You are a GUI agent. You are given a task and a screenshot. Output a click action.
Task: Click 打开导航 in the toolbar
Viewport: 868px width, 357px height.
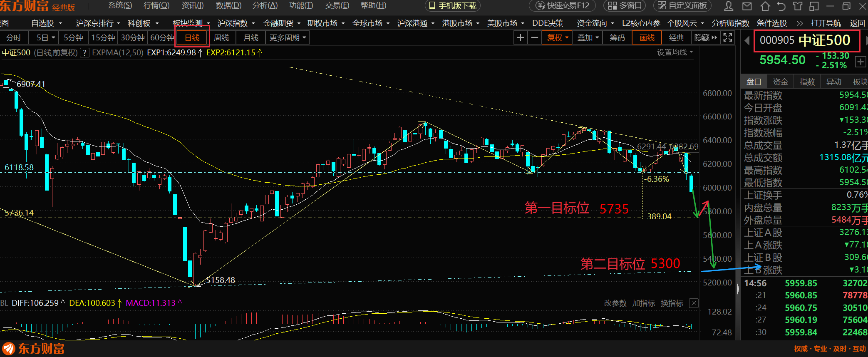[x=826, y=23]
